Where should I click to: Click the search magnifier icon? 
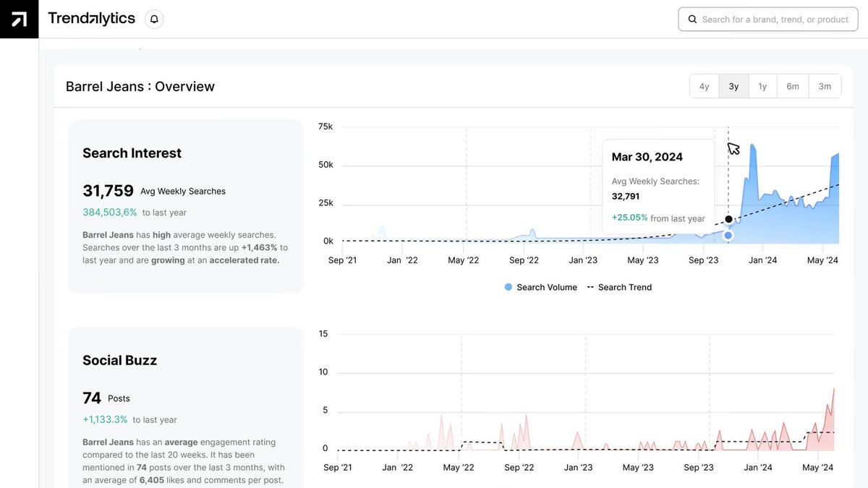click(692, 20)
